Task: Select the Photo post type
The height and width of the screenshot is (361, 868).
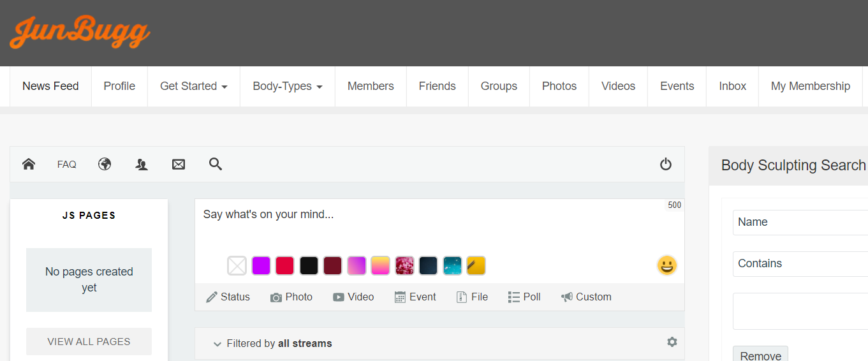Action: click(x=291, y=297)
